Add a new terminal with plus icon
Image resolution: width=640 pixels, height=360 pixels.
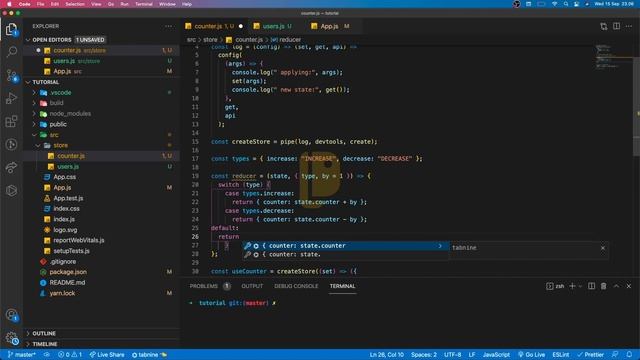(x=572, y=286)
